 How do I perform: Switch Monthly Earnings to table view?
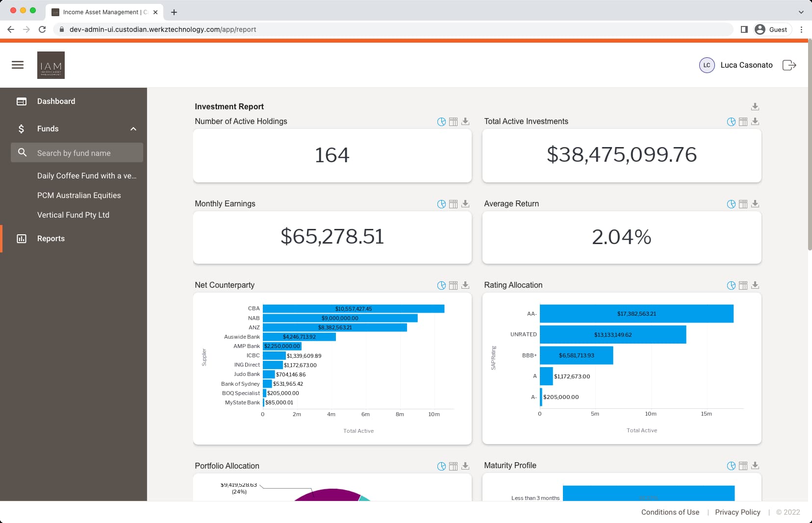pos(453,203)
